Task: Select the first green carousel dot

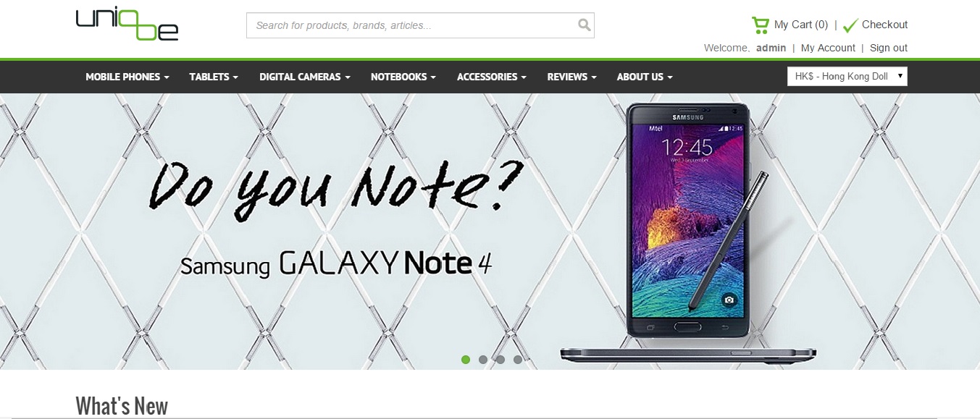Action: point(466,360)
